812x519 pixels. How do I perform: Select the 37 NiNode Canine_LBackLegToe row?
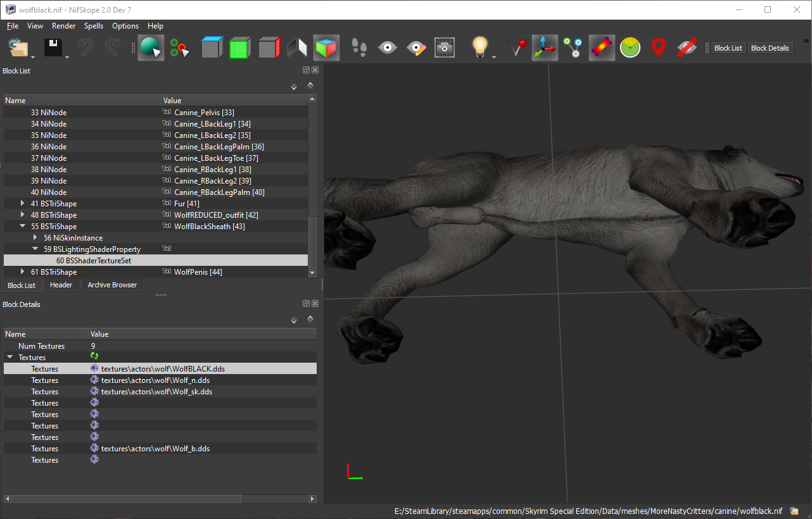(x=156, y=158)
